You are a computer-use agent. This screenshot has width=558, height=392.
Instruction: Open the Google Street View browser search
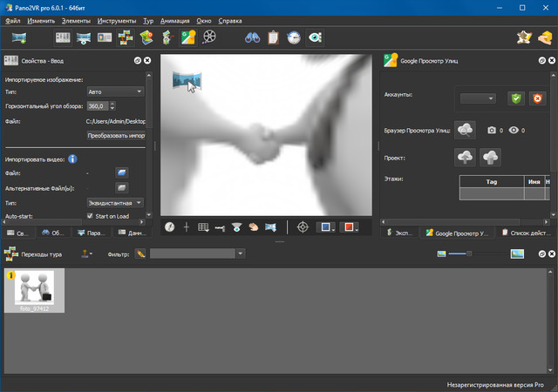[466, 130]
